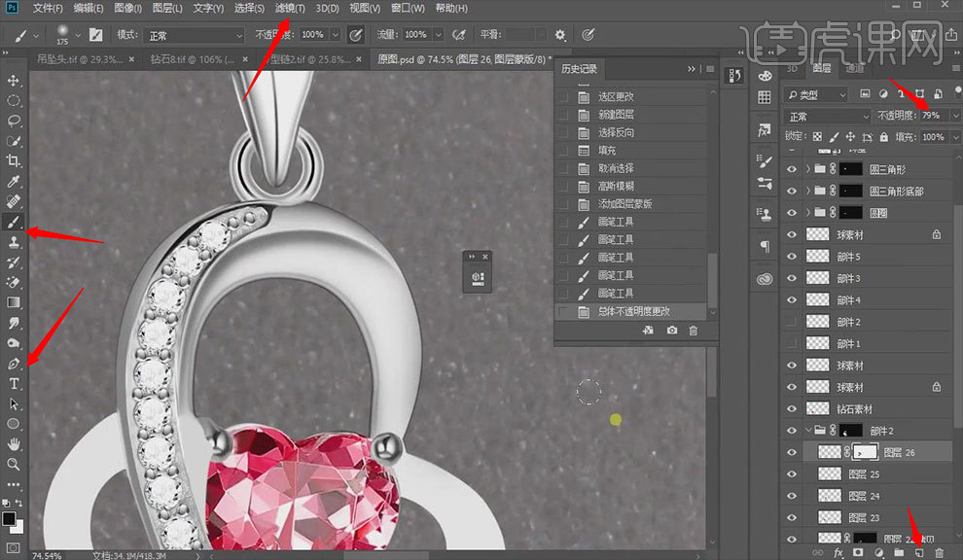Open the 滤镜(T) menu
963x560 pixels.
coord(289,9)
